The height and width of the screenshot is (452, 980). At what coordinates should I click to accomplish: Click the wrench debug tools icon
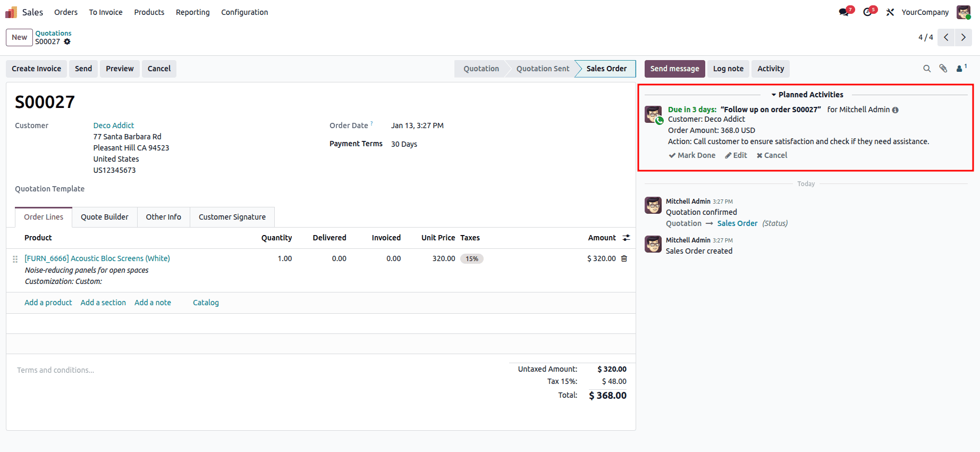pos(890,12)
